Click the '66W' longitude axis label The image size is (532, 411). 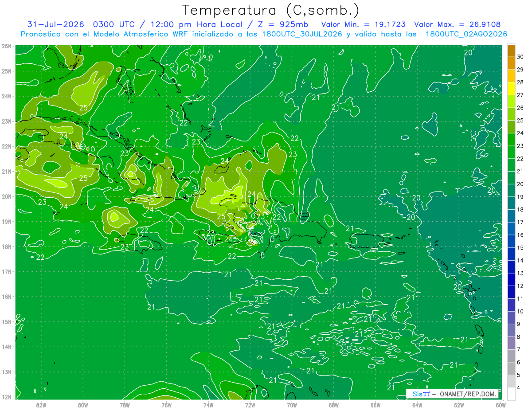click(x=376, y=405)
